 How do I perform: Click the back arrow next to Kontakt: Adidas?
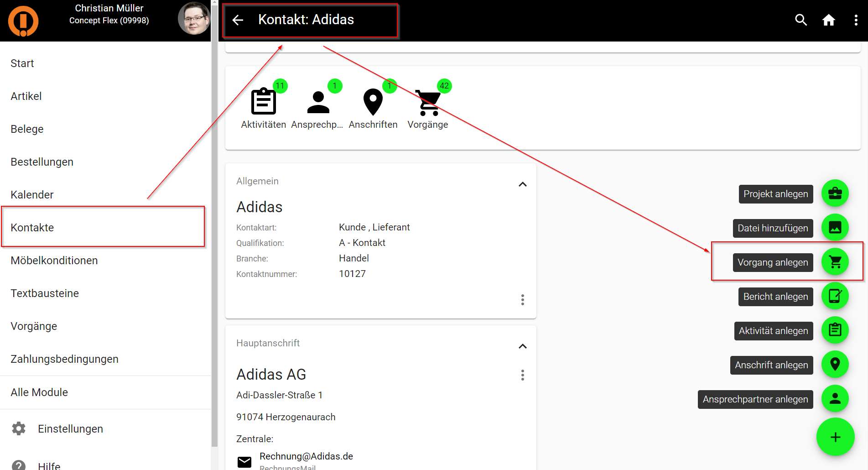pyautogui.click(x=238, y=20)
